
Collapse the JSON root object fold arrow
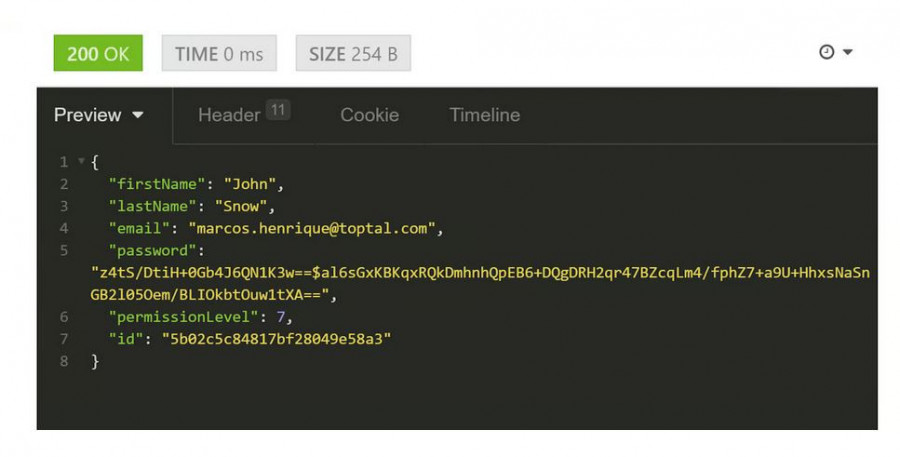[81, 161]
